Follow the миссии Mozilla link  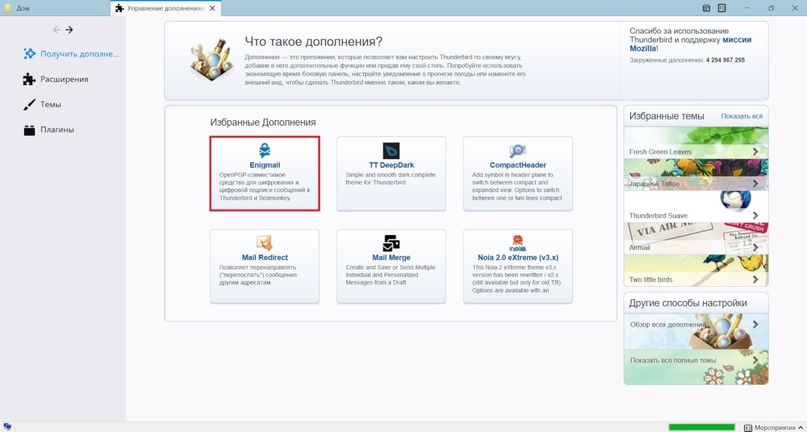690,44
